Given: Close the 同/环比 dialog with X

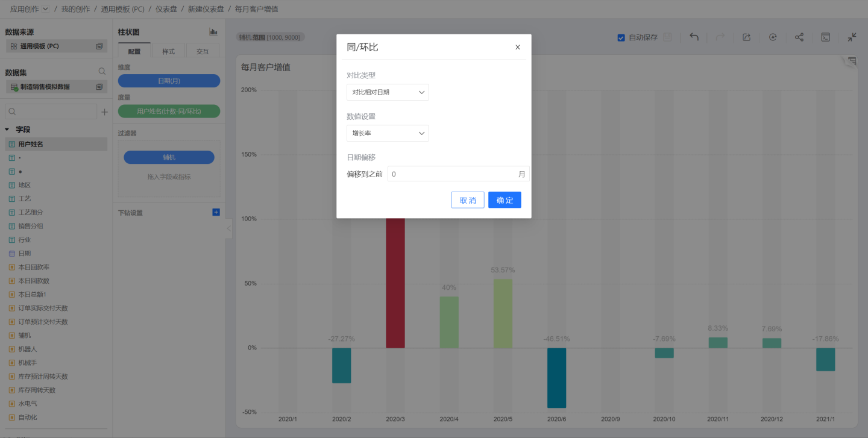Looking at the screenshot, I should [517, 47].
